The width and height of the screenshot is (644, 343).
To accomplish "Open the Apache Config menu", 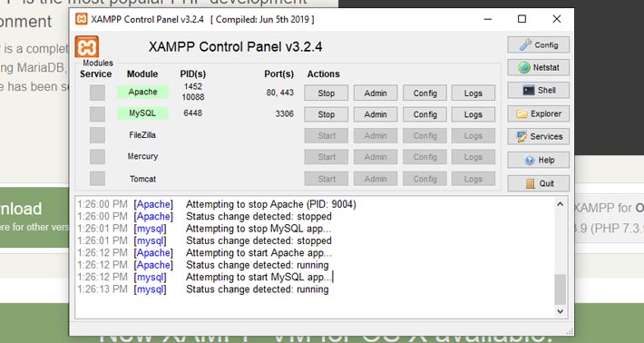I will pos(424,93).
